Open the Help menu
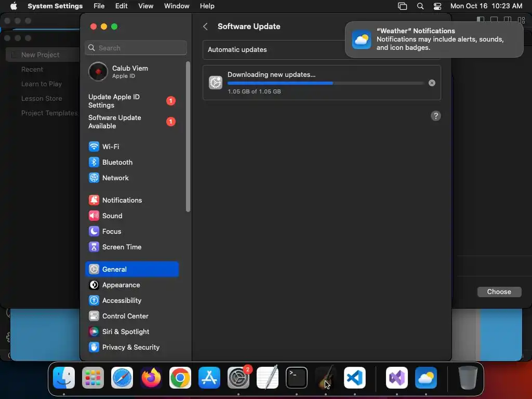The width and height of the screenshot is (532, 399). (207, 6)
